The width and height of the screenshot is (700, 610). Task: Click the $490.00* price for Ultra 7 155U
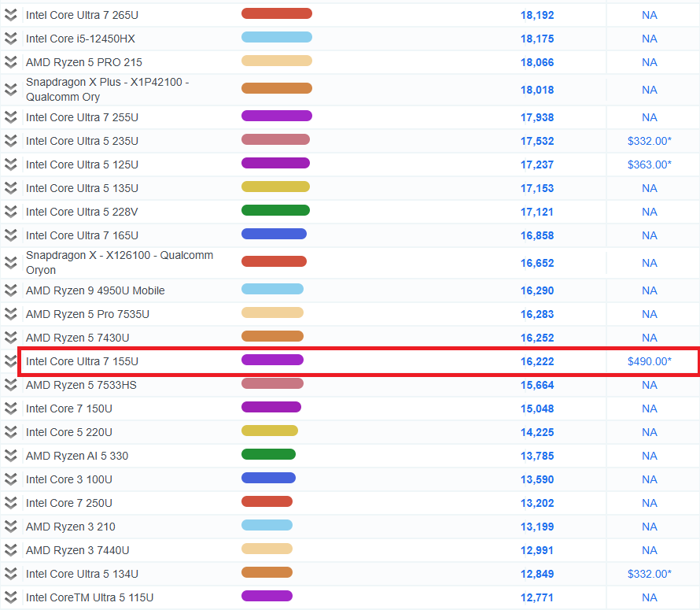pos(650,361)
